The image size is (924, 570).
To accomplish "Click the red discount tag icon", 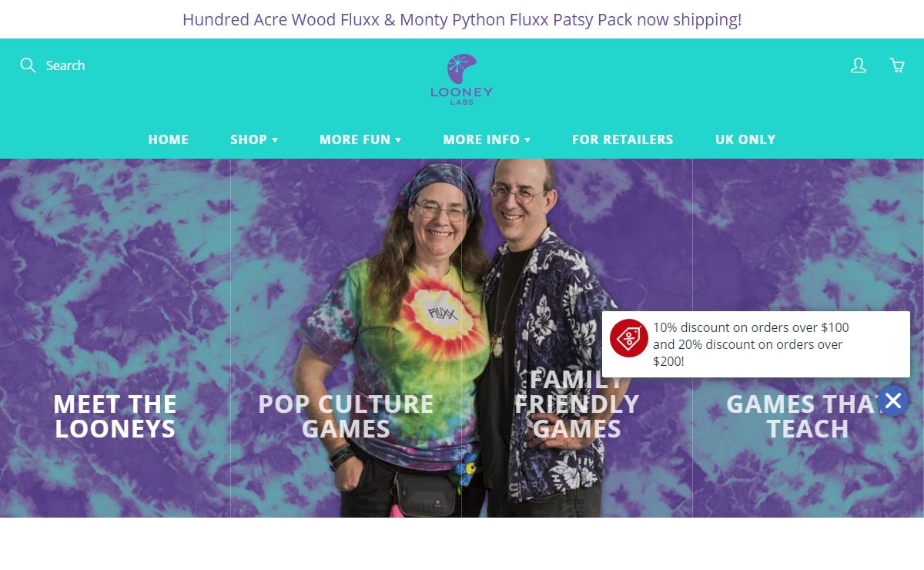I will [629, 338].
